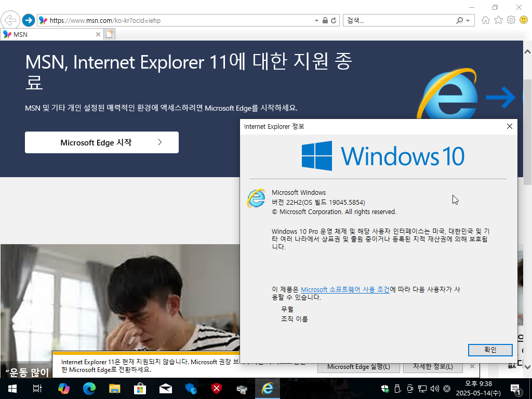This screenshot has height=399, width=532.
Task: Click the vertical scrollbar thumb
Action: (527, 132)
